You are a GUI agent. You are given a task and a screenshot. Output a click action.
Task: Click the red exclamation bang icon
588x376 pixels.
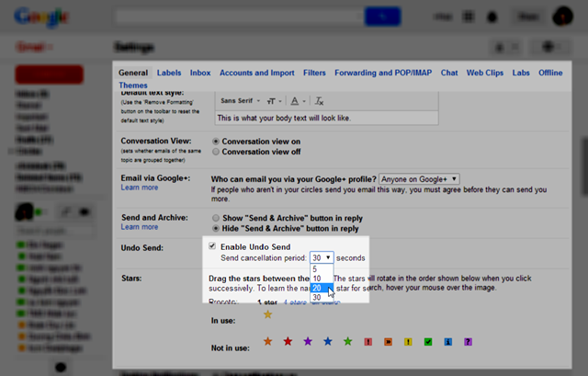pos(368,342)
